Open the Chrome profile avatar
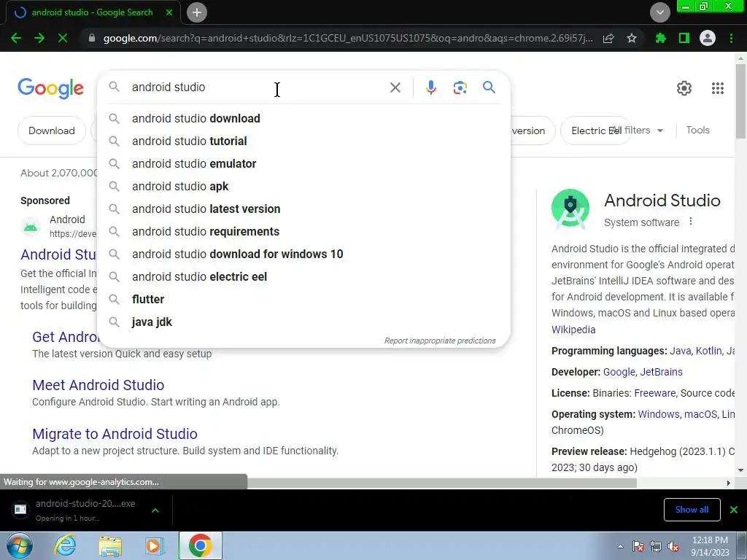Image resolution: width=747 pixels, height=560 pixels. click(708, 38)
